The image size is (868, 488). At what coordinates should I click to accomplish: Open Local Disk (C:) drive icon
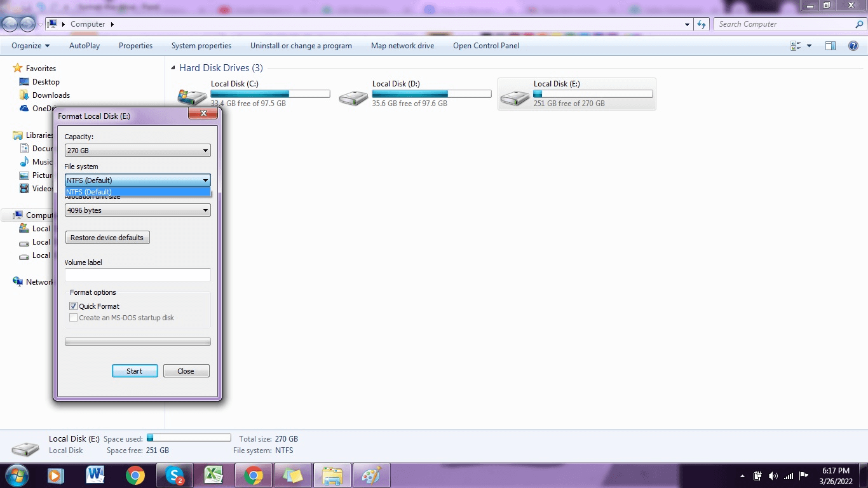(192, 97)
